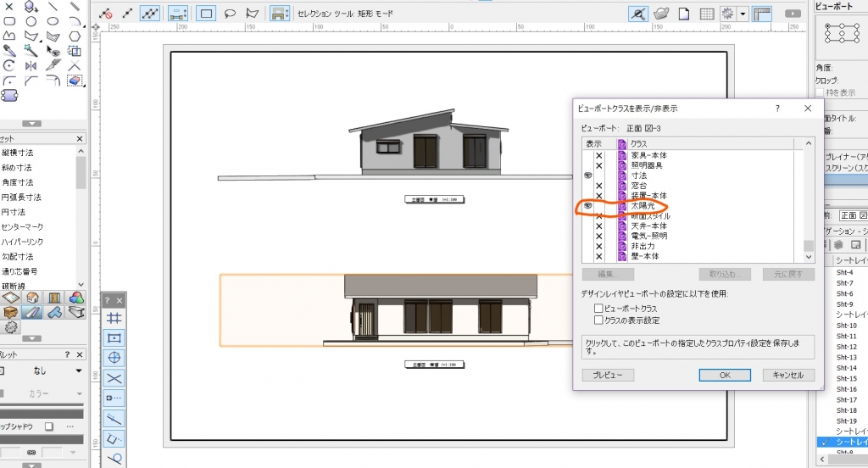Toggle visibility eye for 太陽光 class
Image resolution: width=868 pixels, height=468 pixels.
tap(587, 206)
